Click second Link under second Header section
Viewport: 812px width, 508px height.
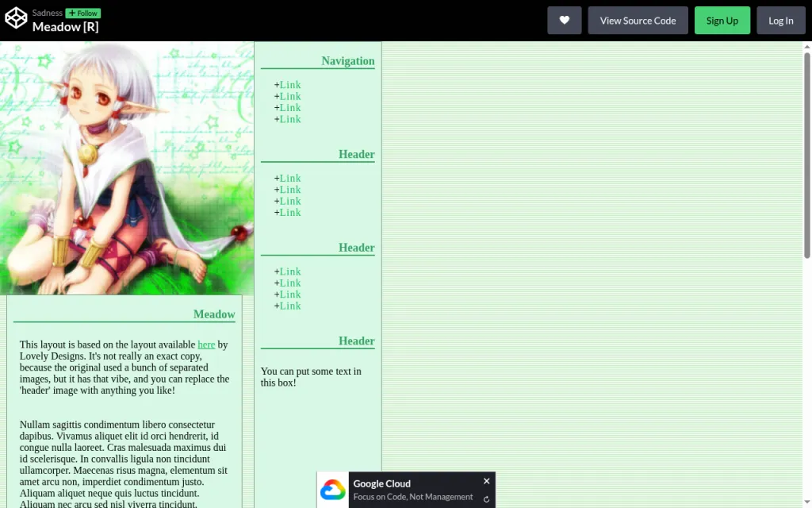pyautogui.click(x=290, y=283)
